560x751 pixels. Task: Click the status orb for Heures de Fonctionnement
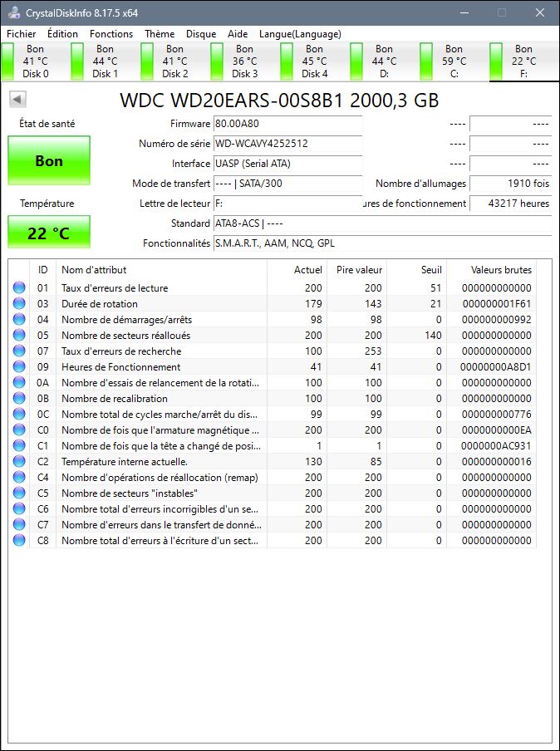[x=19, y=367]
